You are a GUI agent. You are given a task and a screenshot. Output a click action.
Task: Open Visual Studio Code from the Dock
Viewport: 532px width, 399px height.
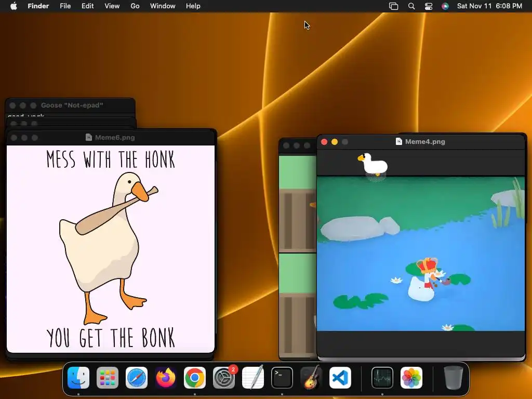pos(340,378)
